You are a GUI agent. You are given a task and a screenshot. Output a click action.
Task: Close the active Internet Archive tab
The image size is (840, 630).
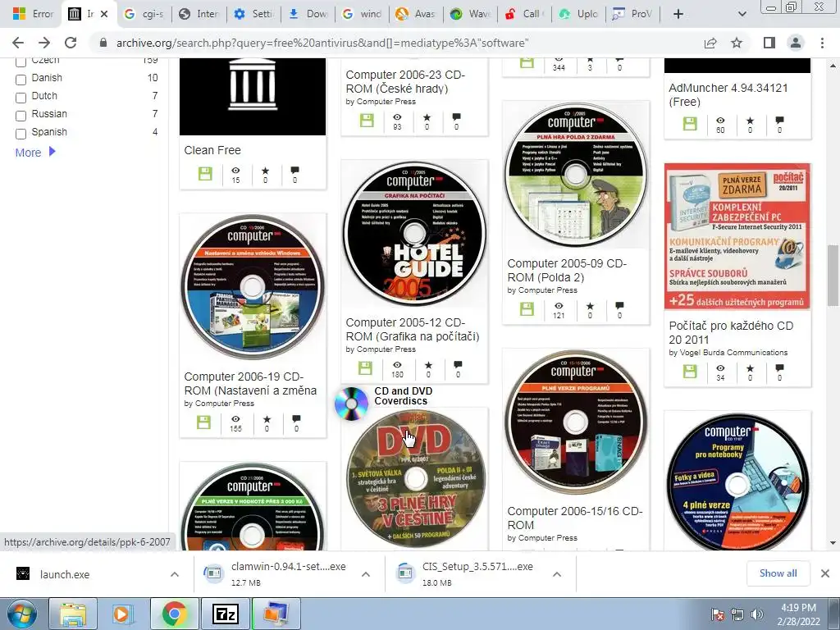104,14
